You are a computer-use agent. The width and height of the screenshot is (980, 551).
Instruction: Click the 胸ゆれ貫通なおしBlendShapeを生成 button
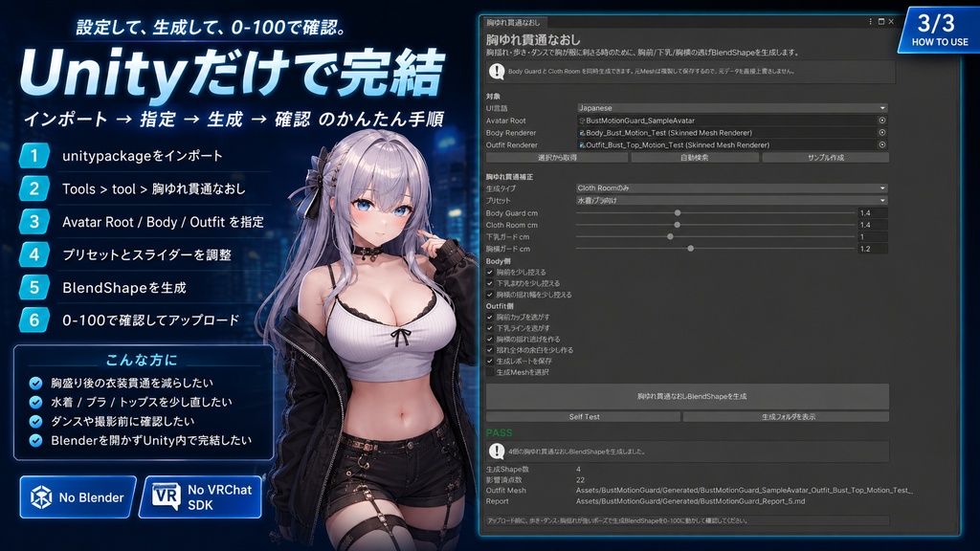687,396
